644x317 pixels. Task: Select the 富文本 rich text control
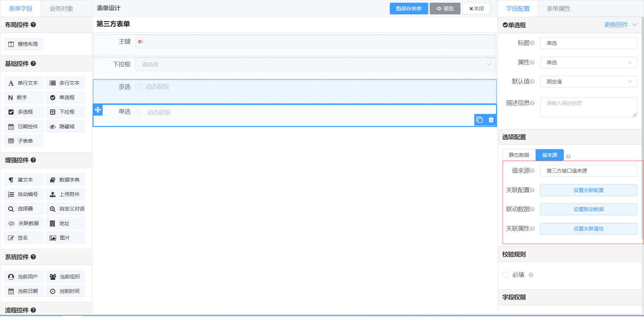[23, 180]
